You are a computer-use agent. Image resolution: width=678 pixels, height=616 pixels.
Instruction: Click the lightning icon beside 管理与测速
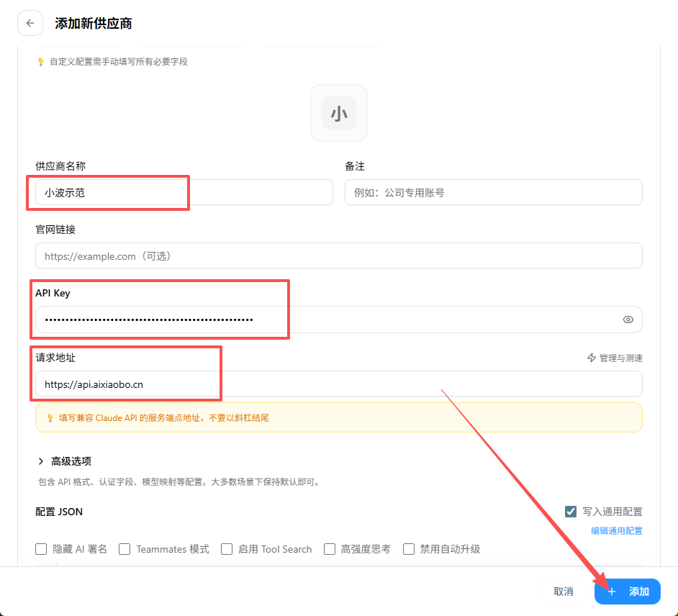[x=592, y=358]
